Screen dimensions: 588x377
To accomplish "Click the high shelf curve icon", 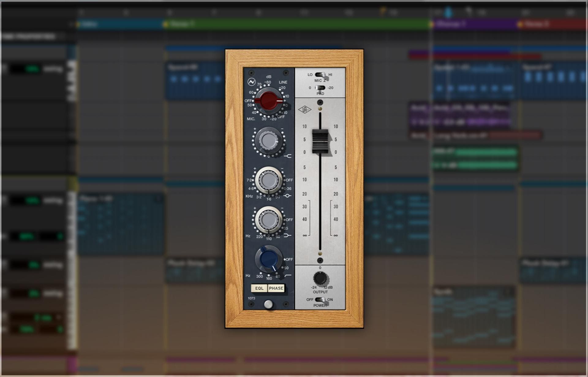I will pos(288,156).
